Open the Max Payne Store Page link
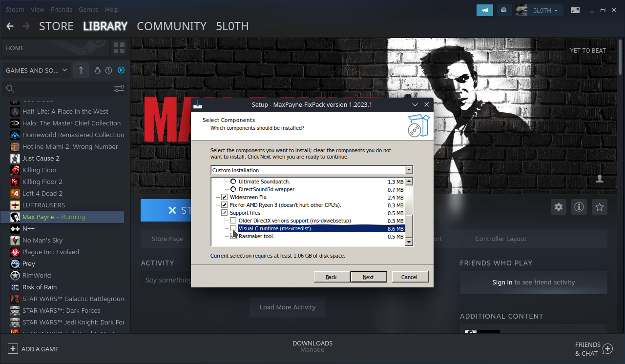 167,239
